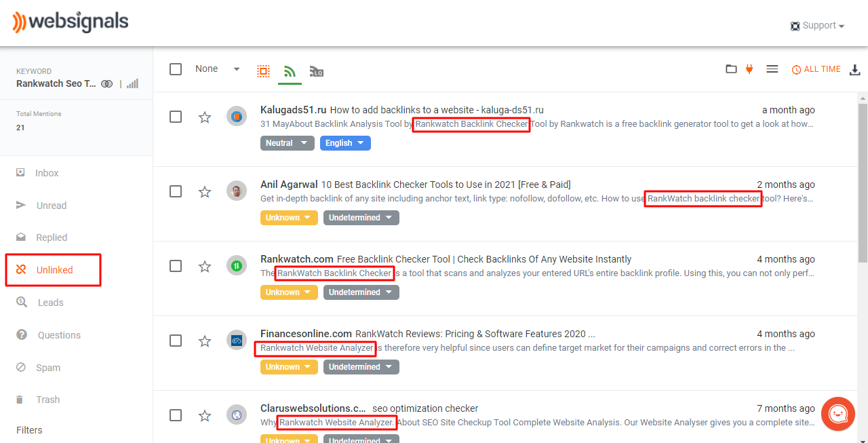Click the Filters heading in sidebar

[29, 430]
